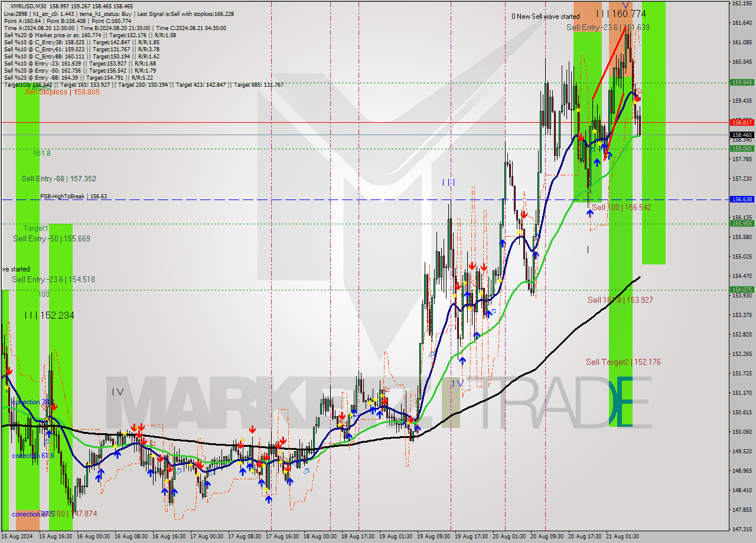Select the 'I I I 160.774' wave label
Viewport: 756px width, 543px height.
[621, 14]
